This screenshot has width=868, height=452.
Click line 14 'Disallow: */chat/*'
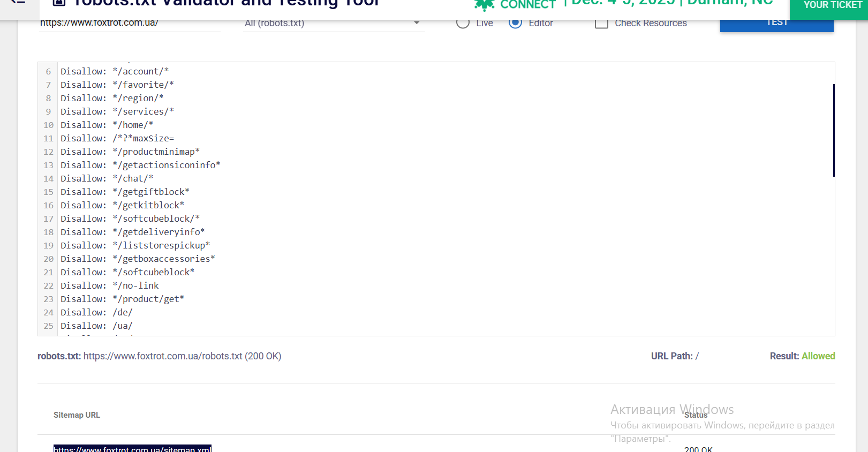(107, 178)
